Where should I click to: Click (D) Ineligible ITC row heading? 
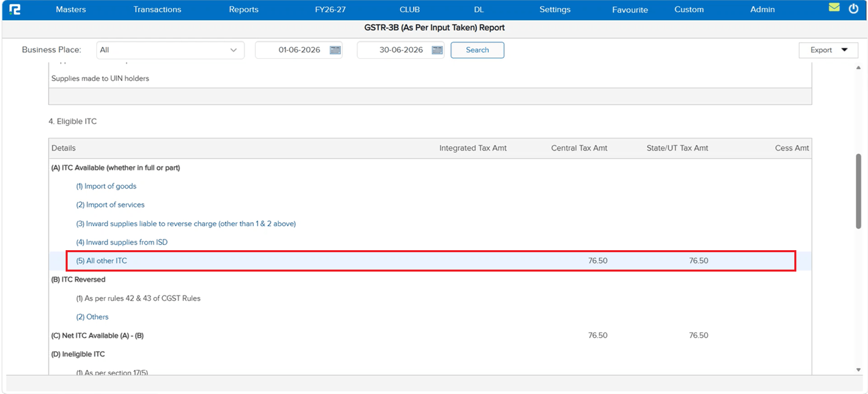pos(78,355)
